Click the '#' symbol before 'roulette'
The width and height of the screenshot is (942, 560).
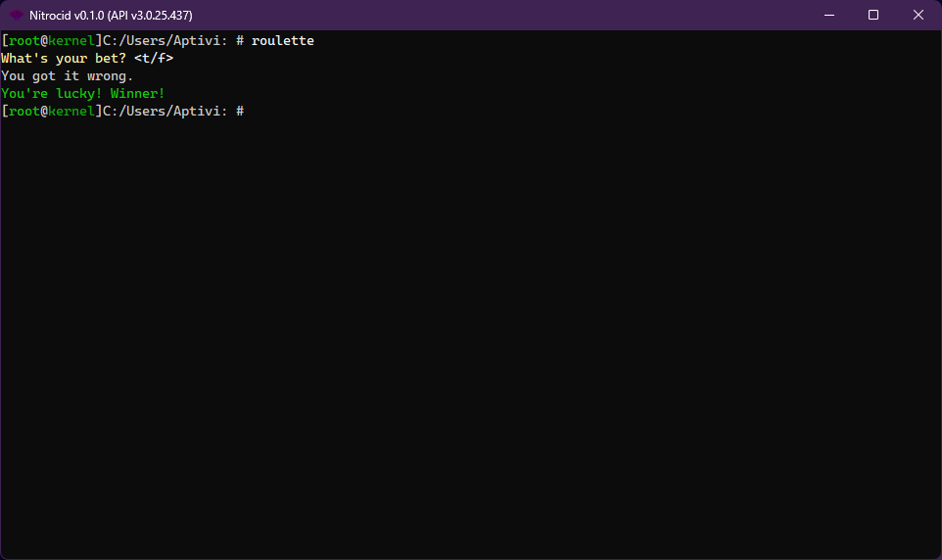point(240,41)
